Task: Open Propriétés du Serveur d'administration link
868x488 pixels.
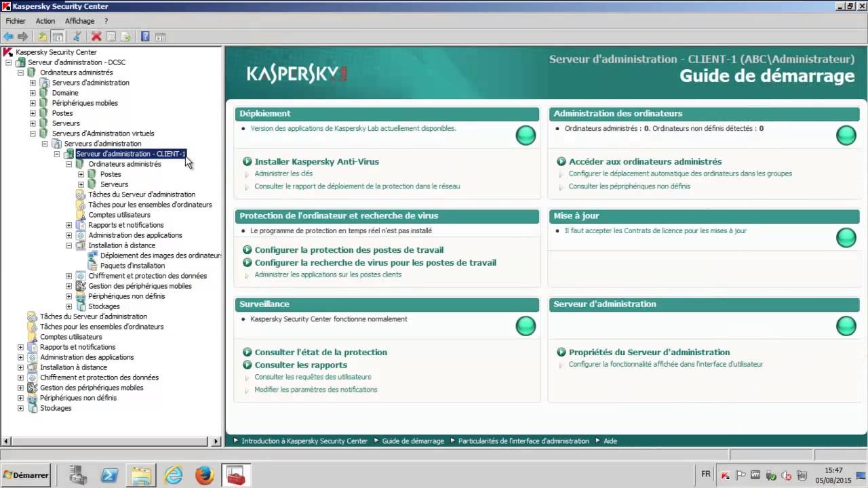Action: [x=649, y=352]
